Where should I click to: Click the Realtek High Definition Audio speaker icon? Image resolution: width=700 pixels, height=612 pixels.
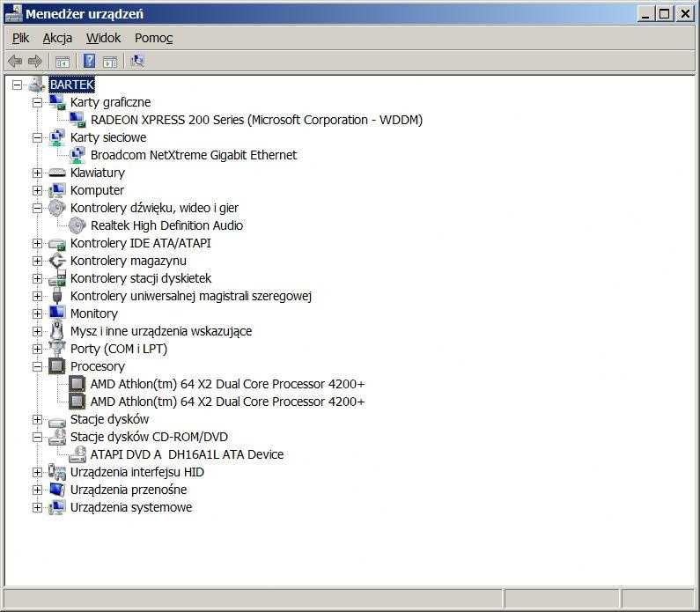coord(77,225)
